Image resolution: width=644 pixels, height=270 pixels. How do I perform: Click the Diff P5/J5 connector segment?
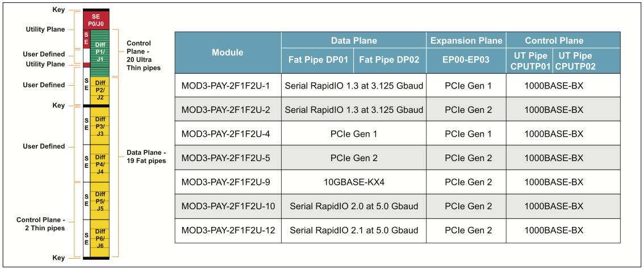(100, 201)
